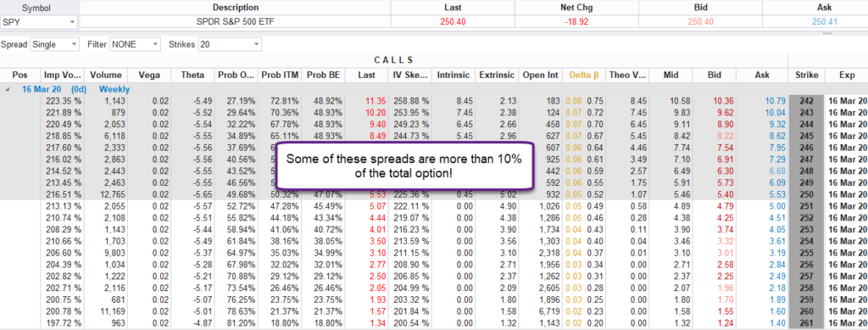Open the Spread Single dropdown
The image size is (868, 330).
click(x=55, y=44)
